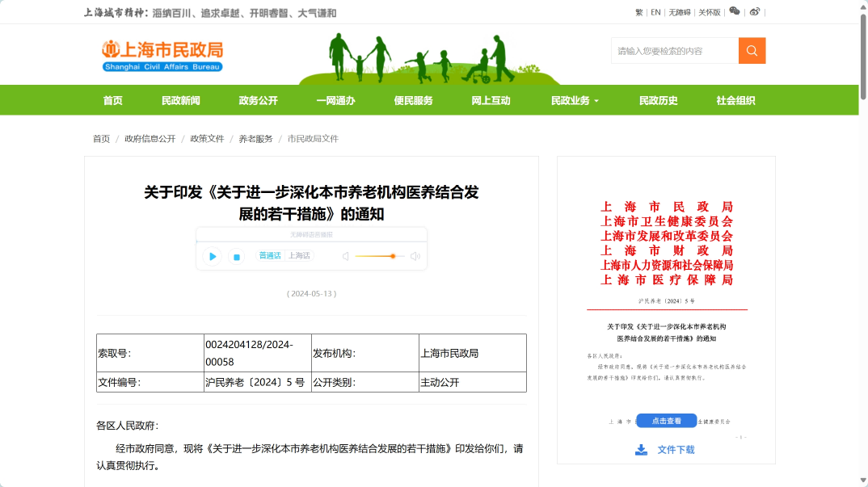Switch narration to 上海话
This screenshot has height=487, width=868.
(299, 255)
